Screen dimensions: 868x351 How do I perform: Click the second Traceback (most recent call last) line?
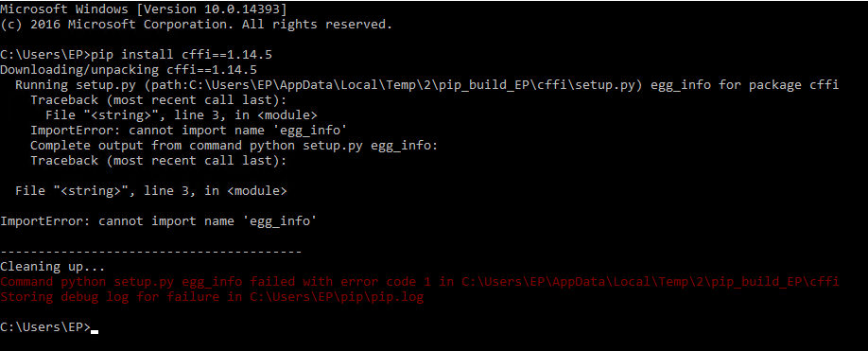point(158,161)
